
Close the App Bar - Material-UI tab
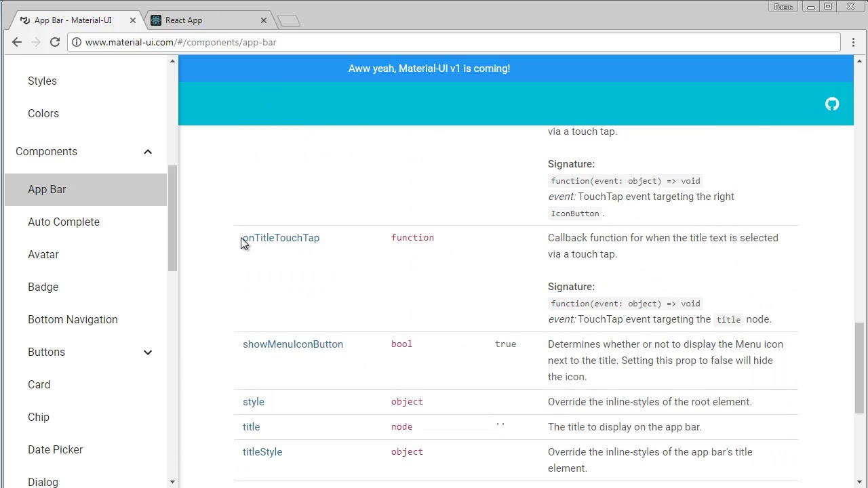tap(133, 20)
